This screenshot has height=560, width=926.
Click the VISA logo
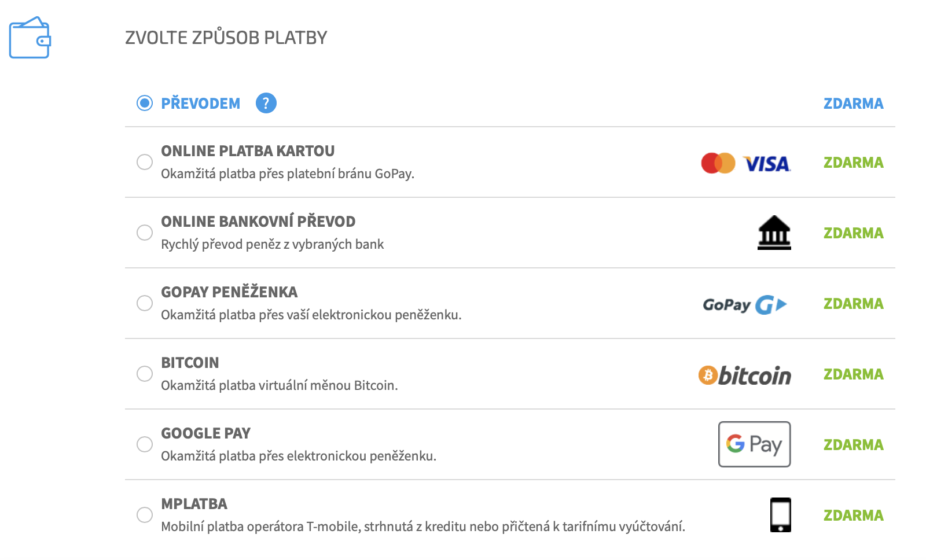[x=767, y=164]
